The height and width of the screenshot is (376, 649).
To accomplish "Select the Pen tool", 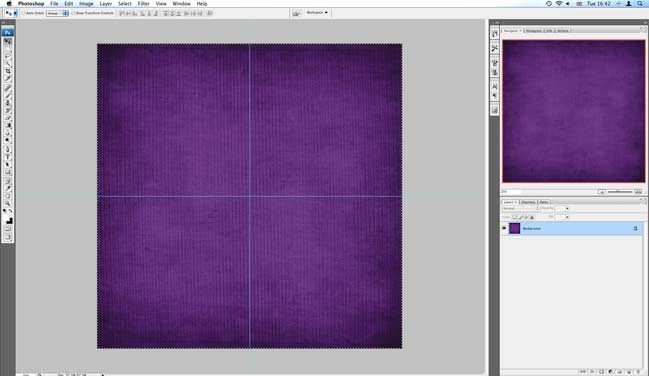I will 8,149.
